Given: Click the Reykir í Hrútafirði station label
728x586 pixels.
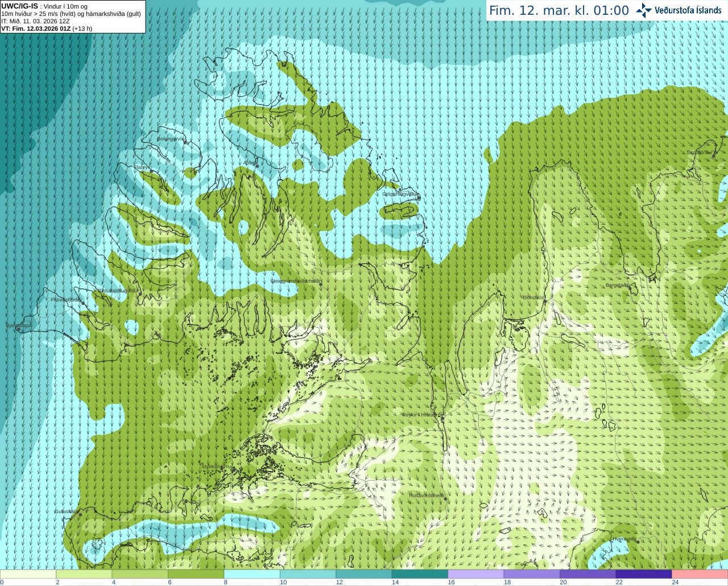Looking at the screenshot, I should 423,415.
